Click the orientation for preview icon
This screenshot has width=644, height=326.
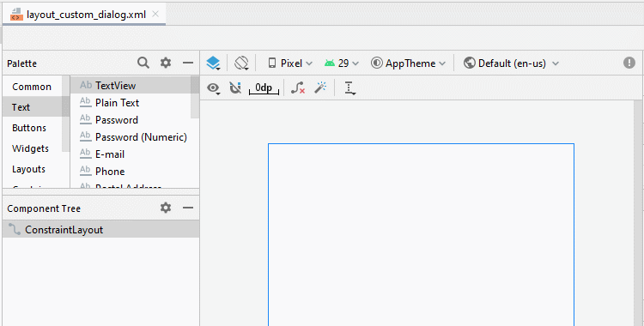tap(241, 63)
